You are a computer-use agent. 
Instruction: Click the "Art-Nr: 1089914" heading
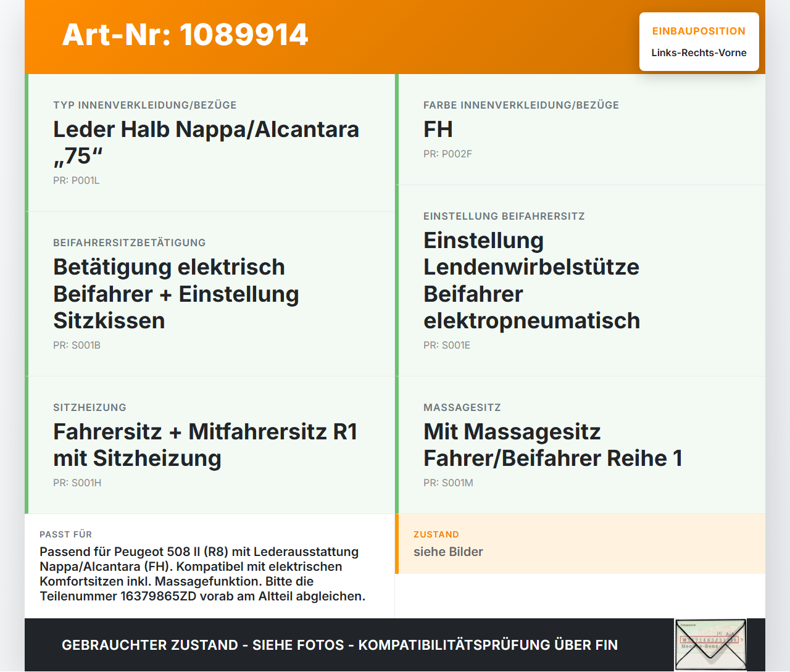pyautogui.click(x=185, y=35)
